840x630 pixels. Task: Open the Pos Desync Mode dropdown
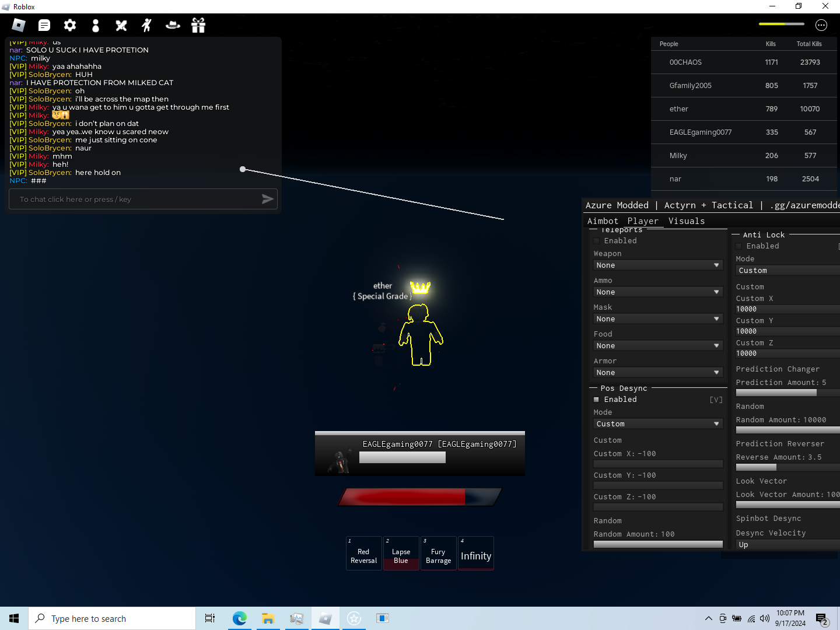coord(658,424)
